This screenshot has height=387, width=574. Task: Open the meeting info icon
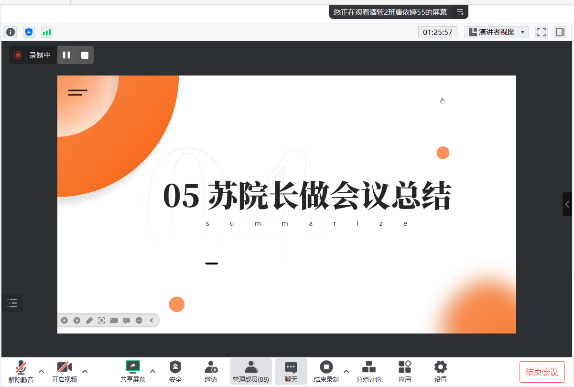point(11,32)
